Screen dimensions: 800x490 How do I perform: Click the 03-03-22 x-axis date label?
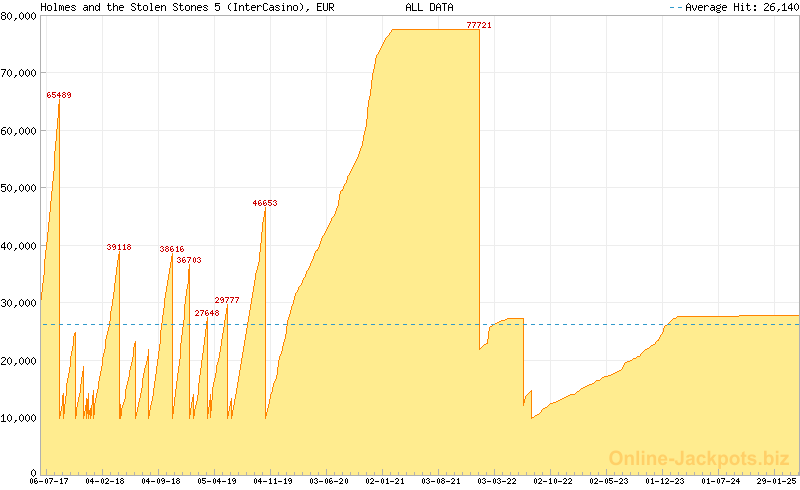497,481
